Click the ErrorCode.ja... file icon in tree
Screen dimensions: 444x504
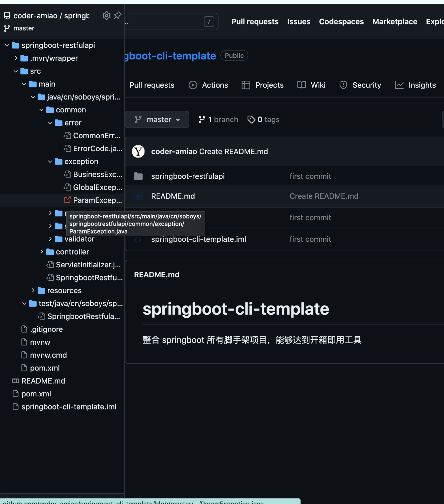[x=67, y=149]
